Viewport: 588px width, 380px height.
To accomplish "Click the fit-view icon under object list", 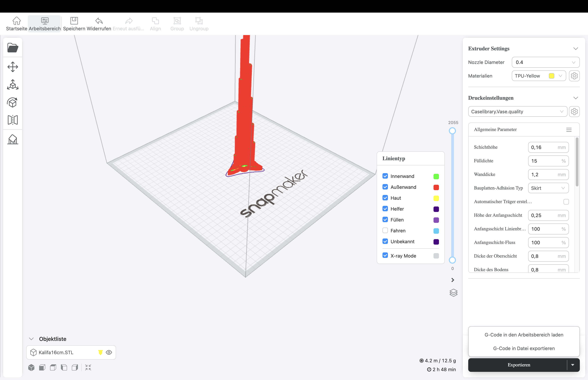I will pos(88,367).
